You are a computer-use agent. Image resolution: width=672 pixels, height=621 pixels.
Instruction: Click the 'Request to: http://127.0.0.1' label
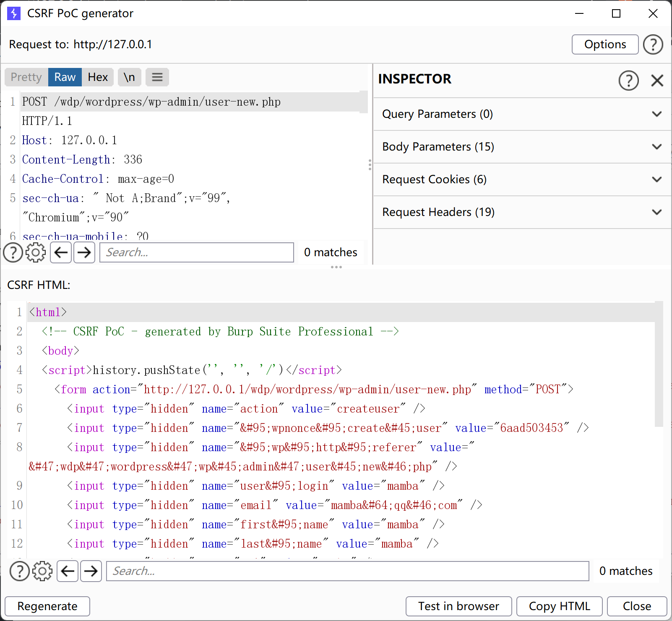[81, 44]
